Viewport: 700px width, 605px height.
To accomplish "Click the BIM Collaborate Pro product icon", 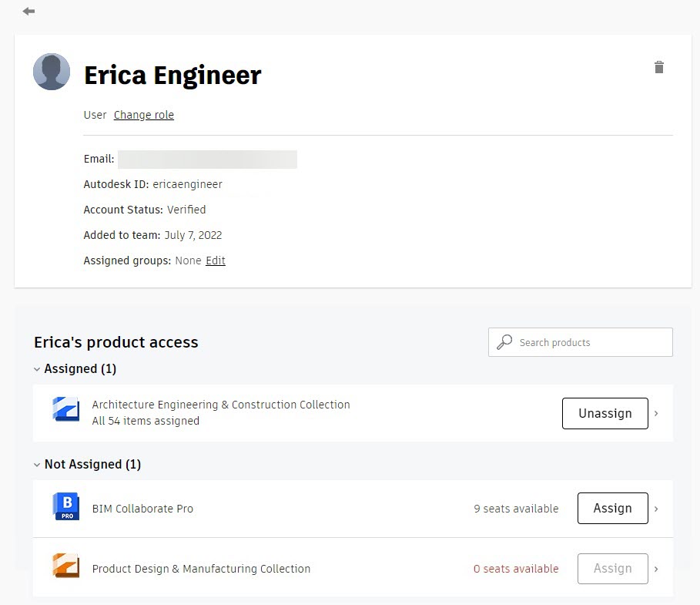I will (66, 506).
